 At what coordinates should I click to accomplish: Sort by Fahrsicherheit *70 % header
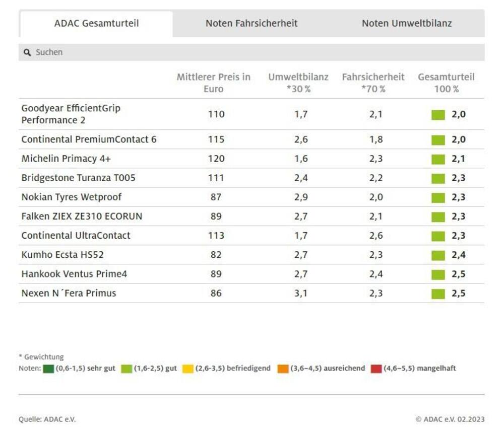(x=373, y=83)
